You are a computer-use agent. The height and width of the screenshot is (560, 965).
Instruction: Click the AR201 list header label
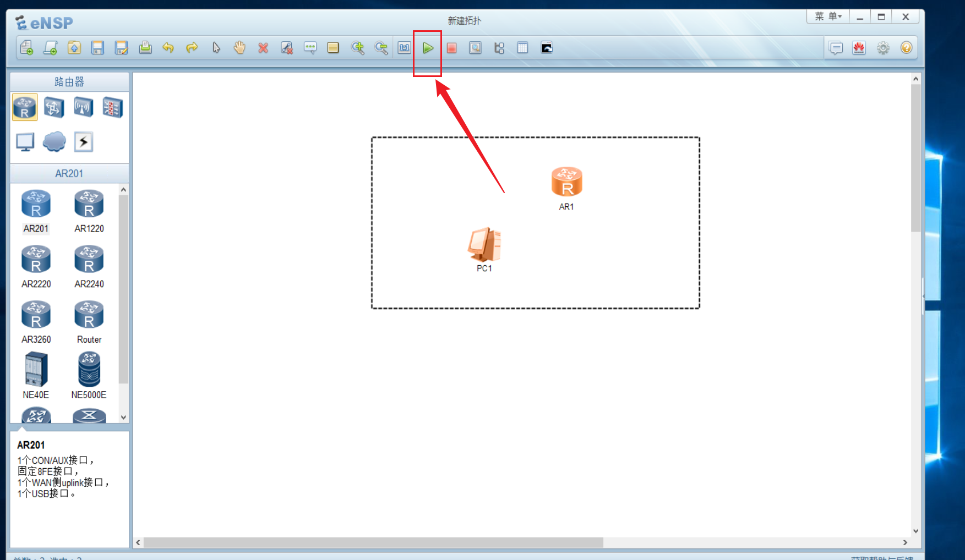[x=69, y=173]
